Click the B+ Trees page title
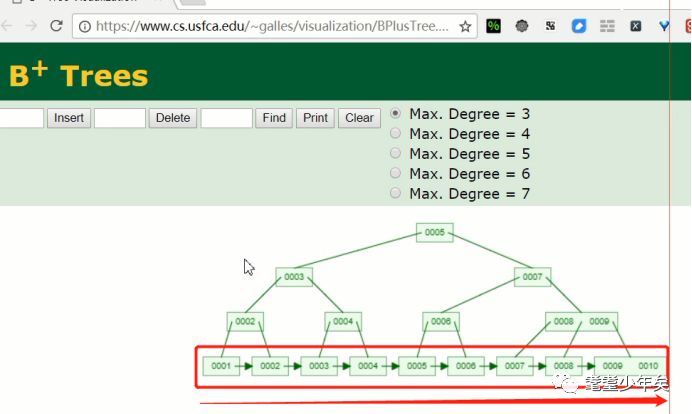The width and height of the screenshot is (692, 414). tap(78, 75)
